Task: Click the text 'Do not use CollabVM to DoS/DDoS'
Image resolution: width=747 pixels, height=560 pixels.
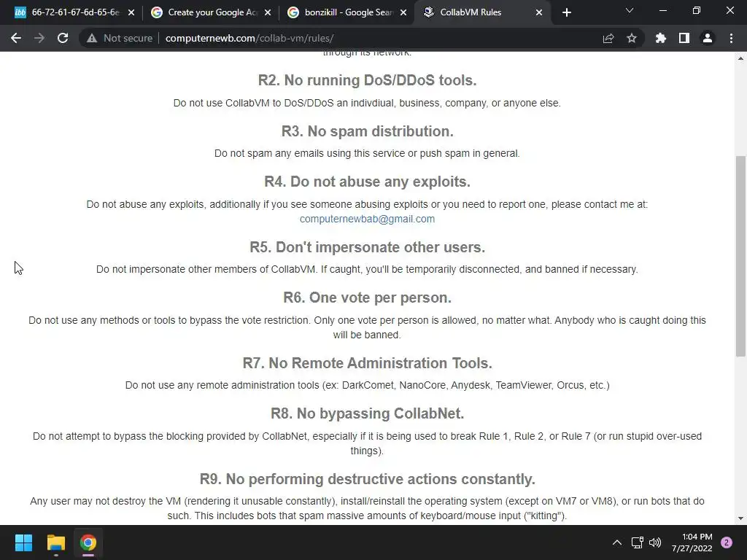Action: [253, 103]
